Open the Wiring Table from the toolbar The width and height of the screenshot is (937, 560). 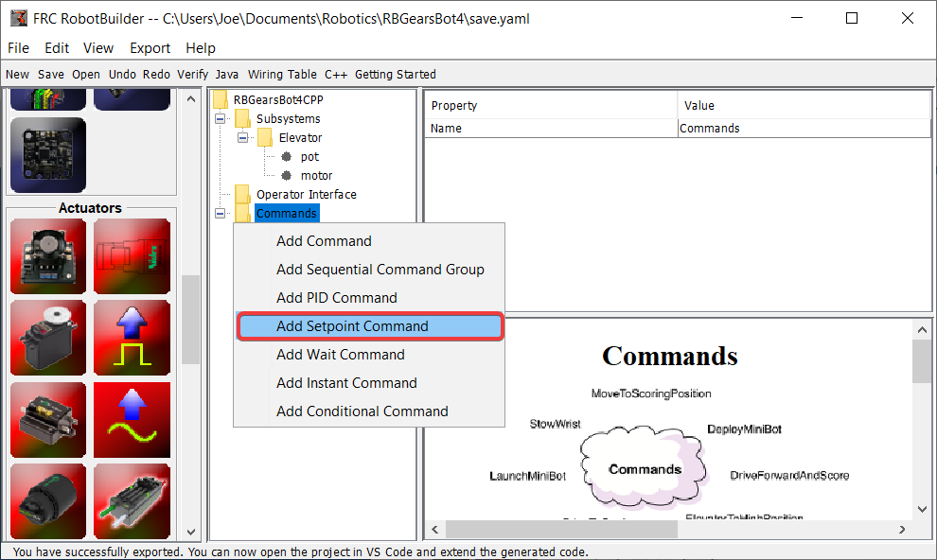282,74
